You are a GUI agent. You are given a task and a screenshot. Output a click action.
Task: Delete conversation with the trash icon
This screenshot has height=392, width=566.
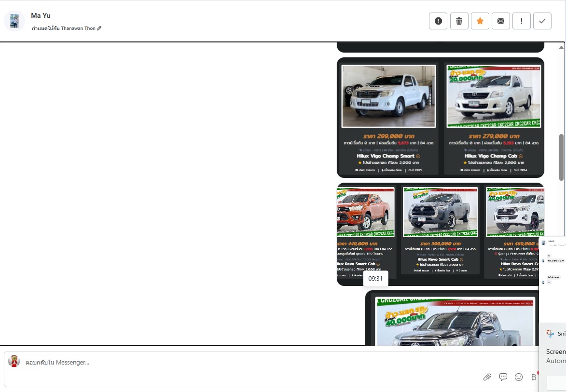click(459, 21)
